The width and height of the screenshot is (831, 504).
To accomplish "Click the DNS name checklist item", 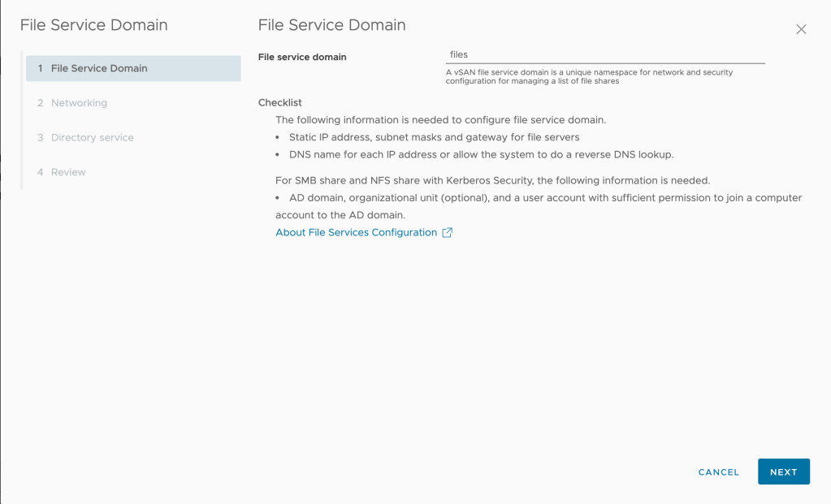I will coord(481,154).
